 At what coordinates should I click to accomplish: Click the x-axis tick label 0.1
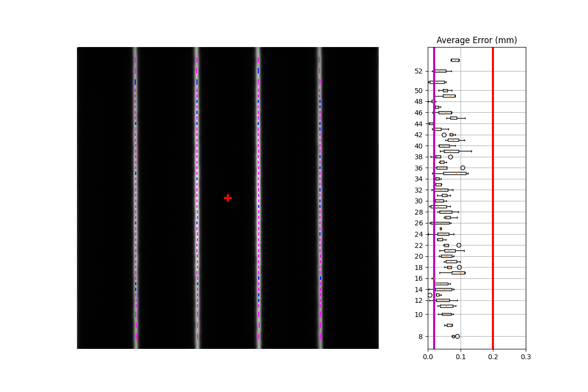pos(460,357)
